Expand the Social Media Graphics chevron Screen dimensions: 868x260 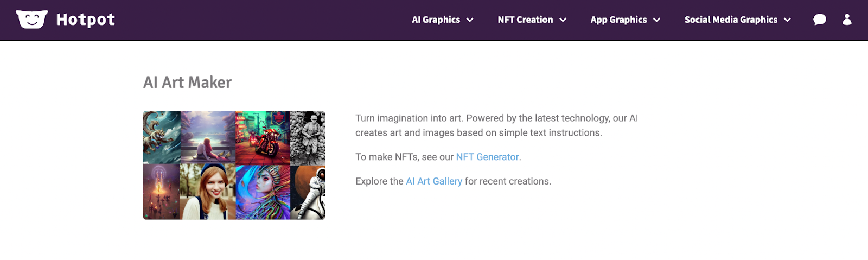coord(787,20)
